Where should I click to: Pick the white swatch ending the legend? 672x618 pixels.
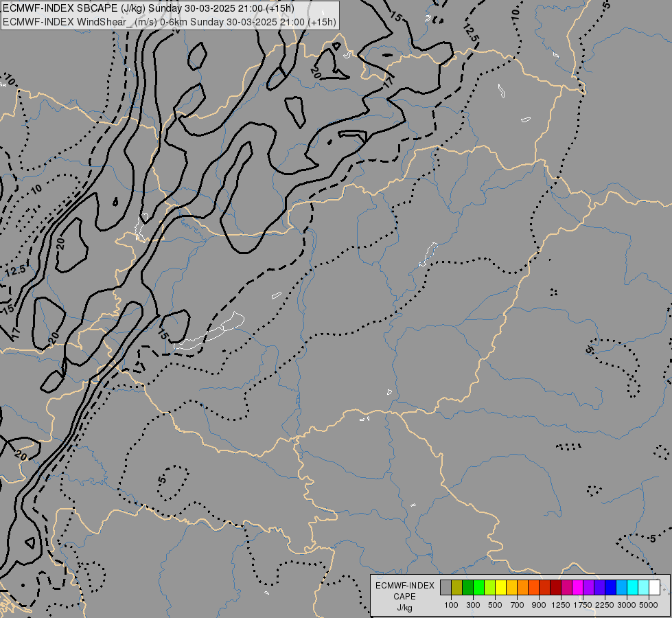click(x=654, y=587)
